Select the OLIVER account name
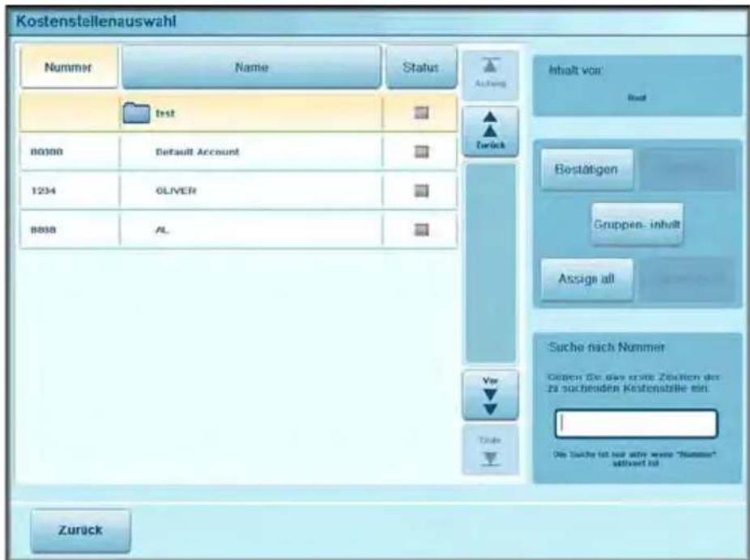The image size is (750, 560). point(176,191)
